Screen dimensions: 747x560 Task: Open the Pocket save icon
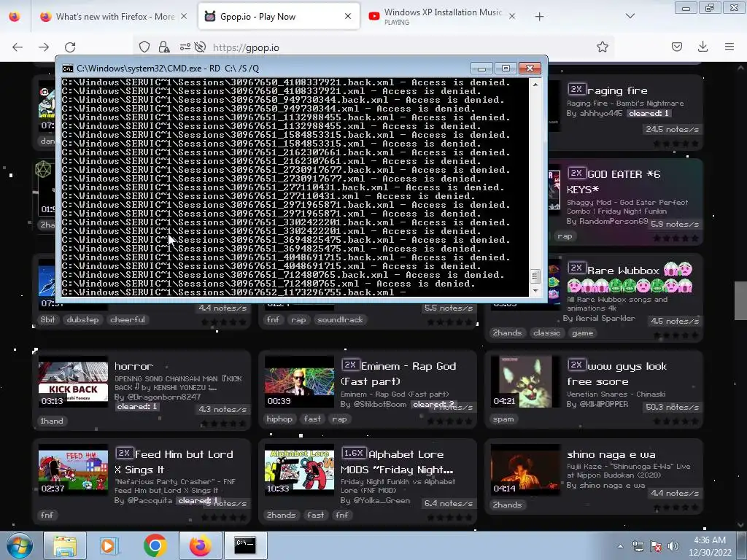pos(676,47)
